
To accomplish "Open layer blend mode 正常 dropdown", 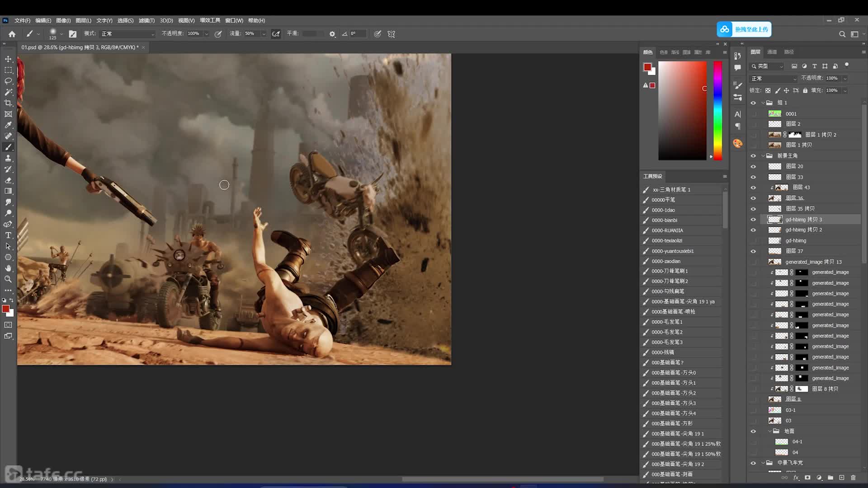I will [x=774, y=79].
